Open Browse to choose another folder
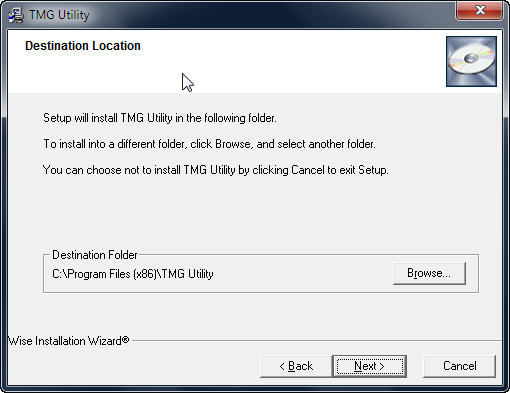The height and width of the screenshot is (393, 510). [x=429, y=273]
